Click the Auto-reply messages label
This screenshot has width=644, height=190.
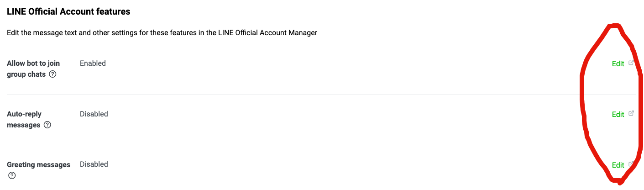[x=29, y=120]
